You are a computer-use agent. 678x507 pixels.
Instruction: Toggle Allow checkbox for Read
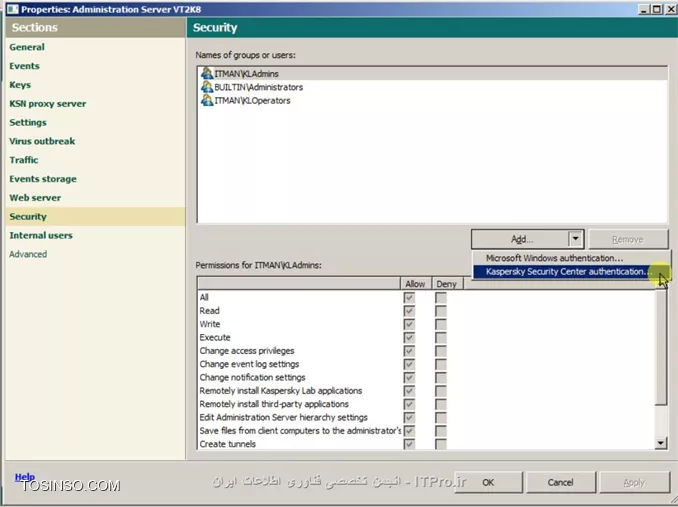(409, 311)
